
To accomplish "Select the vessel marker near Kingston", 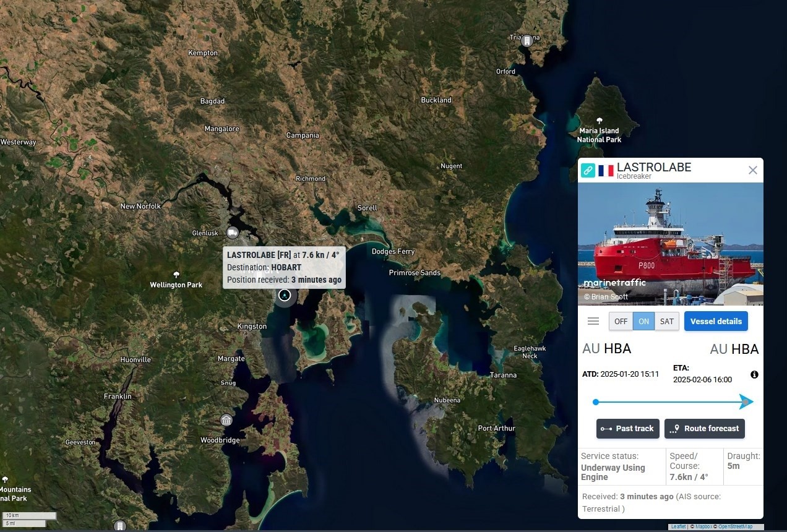I will click(285, 295).
